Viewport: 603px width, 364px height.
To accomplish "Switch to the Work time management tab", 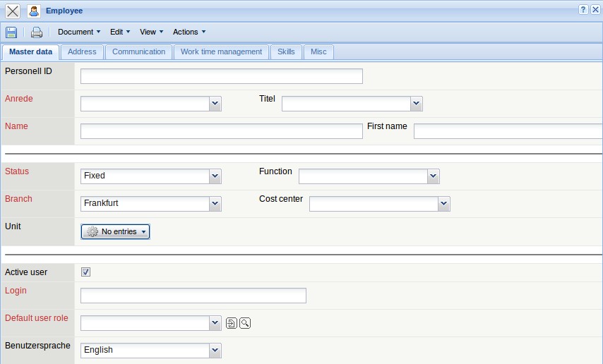I will [x=221, y=51].
